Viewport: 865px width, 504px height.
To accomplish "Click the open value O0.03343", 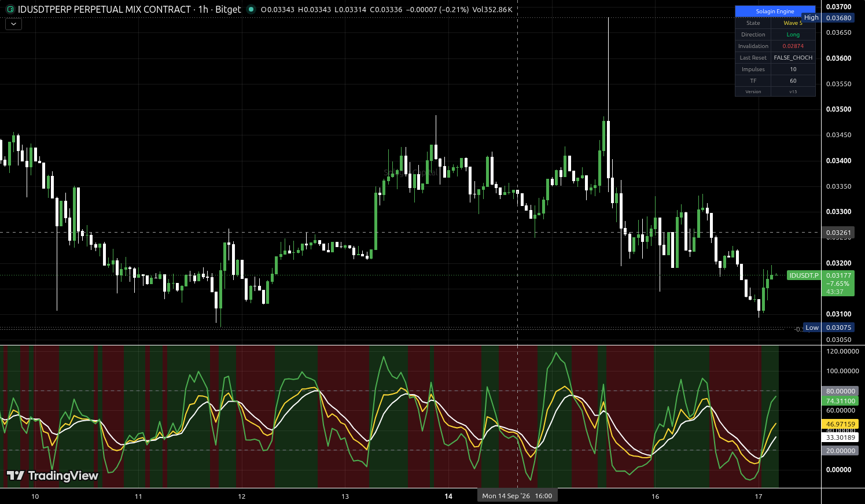I will [277, 10].
